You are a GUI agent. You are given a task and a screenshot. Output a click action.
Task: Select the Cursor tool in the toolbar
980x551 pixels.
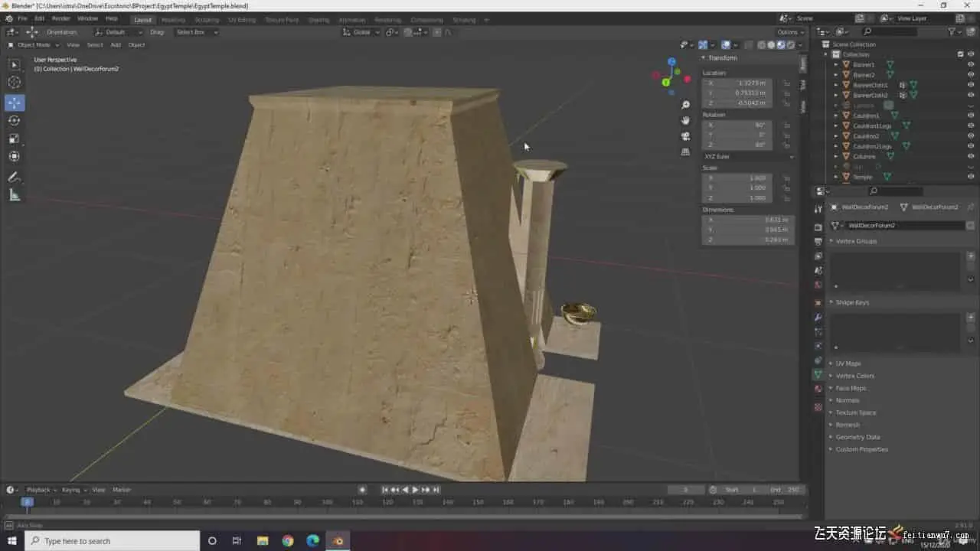pos(15,83)
